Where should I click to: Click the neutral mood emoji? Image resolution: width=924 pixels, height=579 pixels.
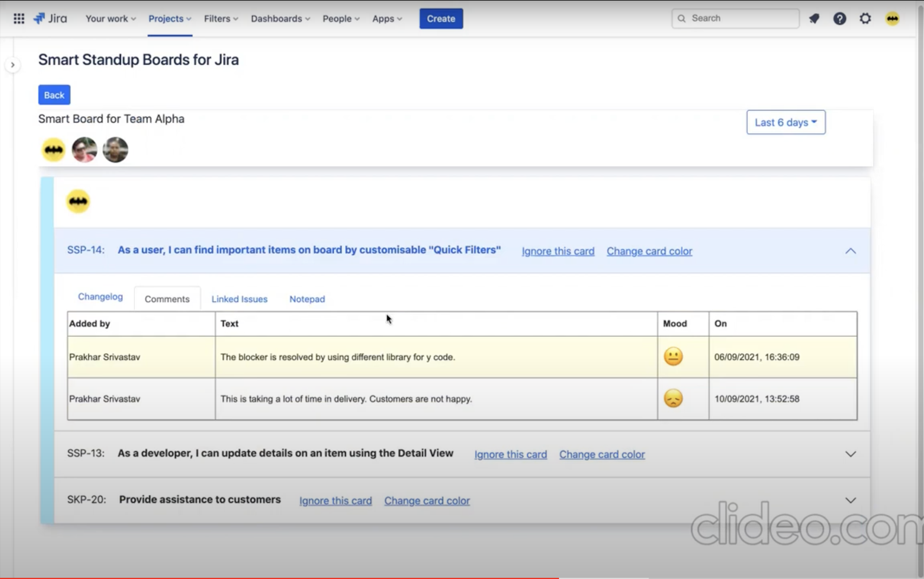tap(673, 356)
